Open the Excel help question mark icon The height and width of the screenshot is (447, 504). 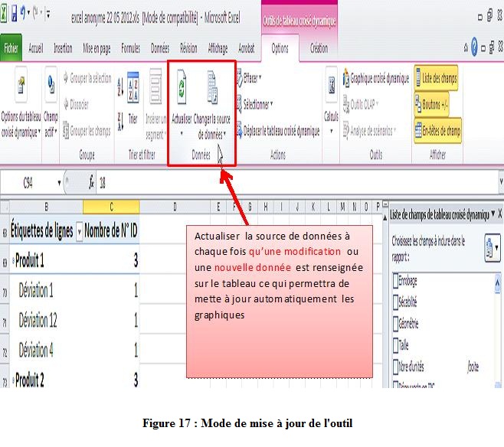click(x=474, y=47)
